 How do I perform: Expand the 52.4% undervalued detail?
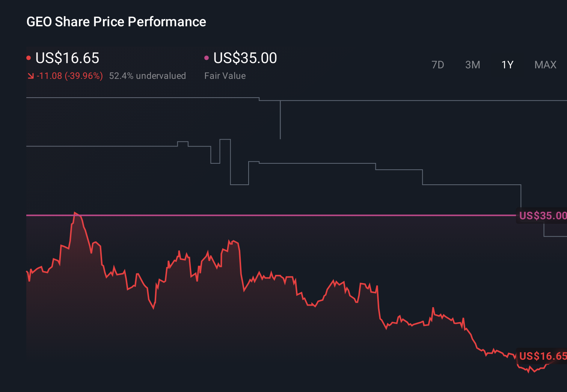148,75
